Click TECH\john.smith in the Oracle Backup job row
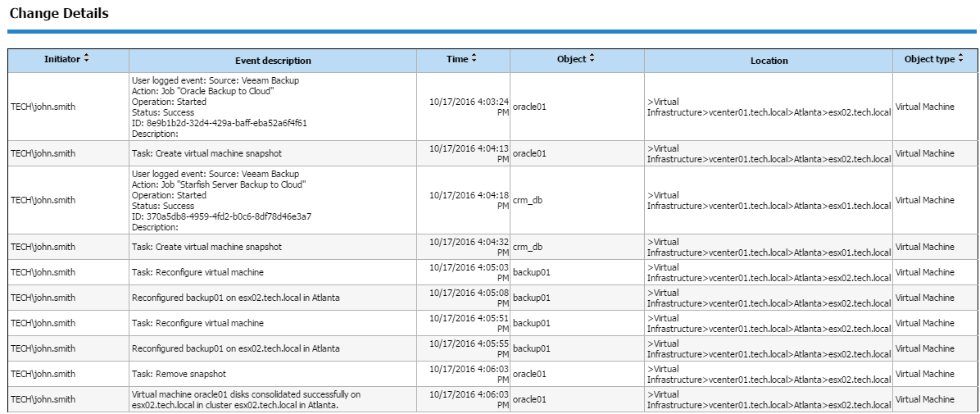Screen dimensions: 980x414 pos(43,107)
